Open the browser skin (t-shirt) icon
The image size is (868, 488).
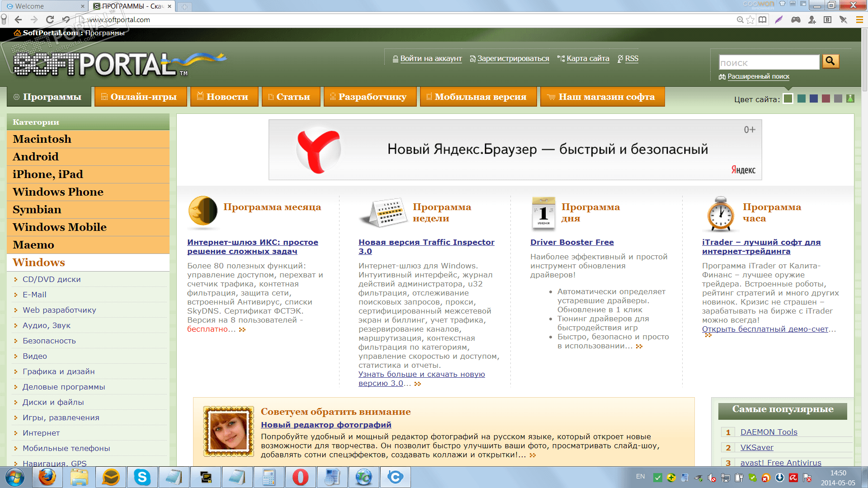(783, 4)
